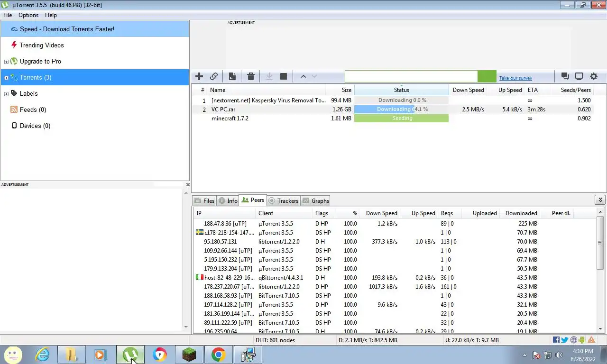Move torrent down in queue

(314, 76)
